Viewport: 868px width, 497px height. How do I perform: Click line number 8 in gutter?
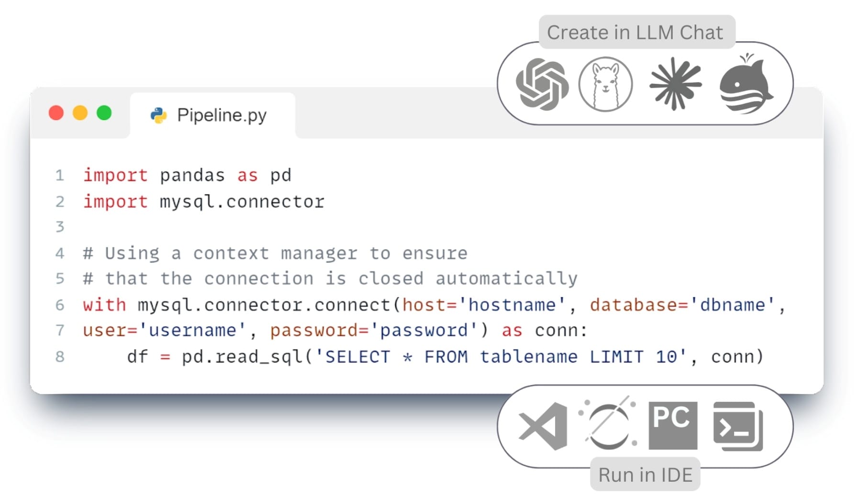point(60,356)
